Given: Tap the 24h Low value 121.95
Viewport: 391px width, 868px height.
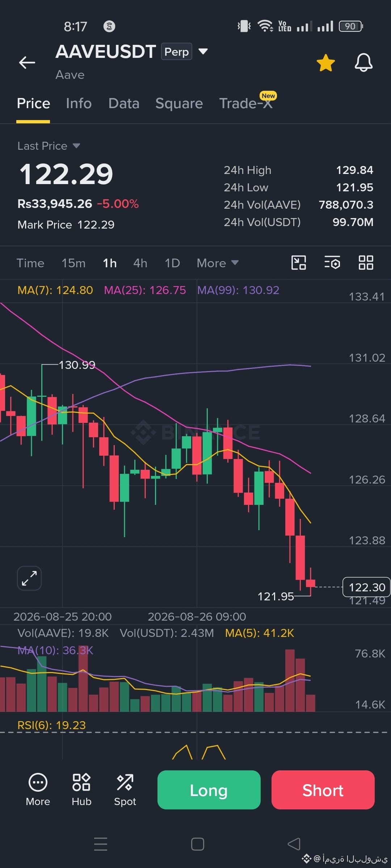Looking at the screenshot, I should coord(354,187).
